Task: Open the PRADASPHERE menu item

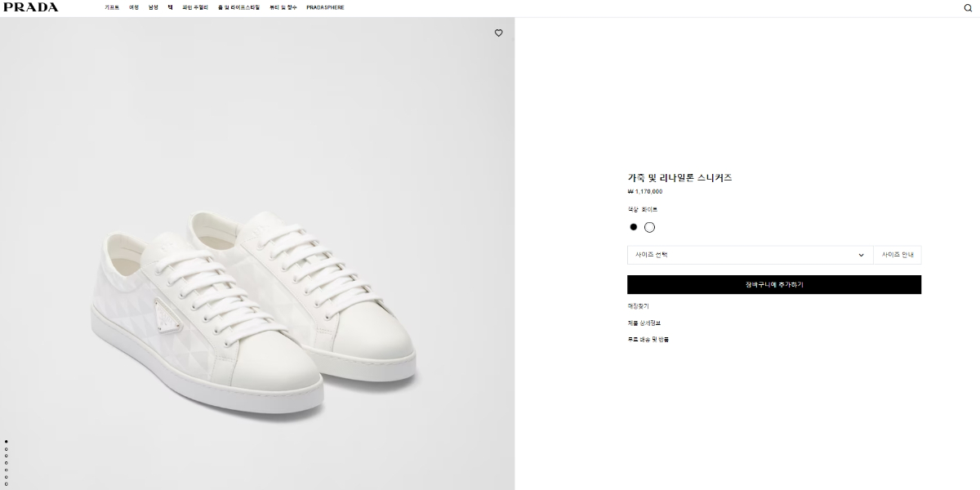Action: [x=325, y=7]
